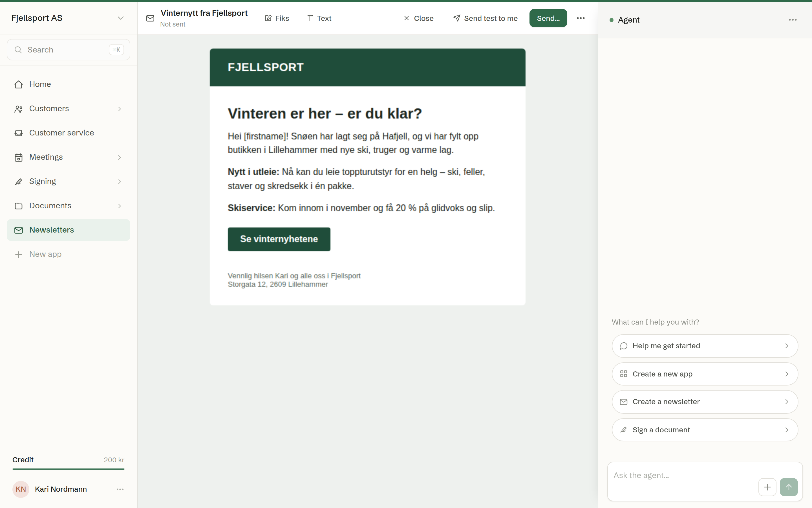Viewport: 812px width, 508px height.
Task: Click the Customer service inbox icon
Action: pyautogui.click(x=19, y=133)
